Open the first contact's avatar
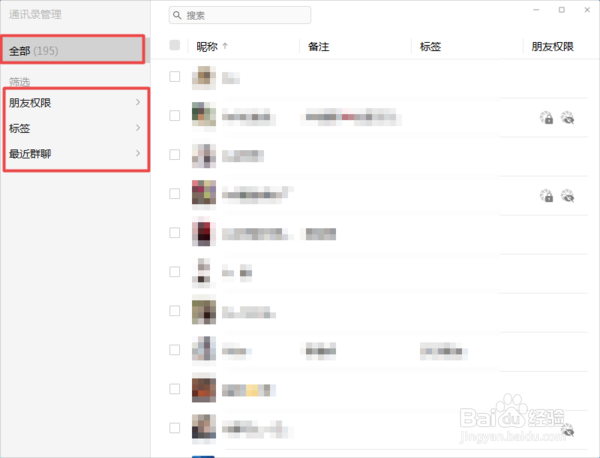The width and height of the screenshot is (600, 458). pos(204,77)
